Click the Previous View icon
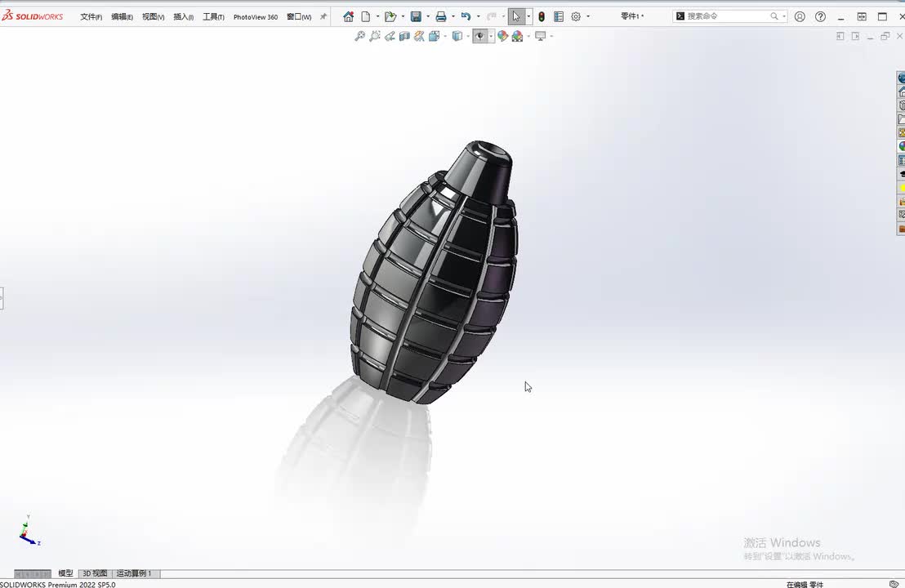Image resolution: width=905 pixels, height=588 pixels. 390,37
